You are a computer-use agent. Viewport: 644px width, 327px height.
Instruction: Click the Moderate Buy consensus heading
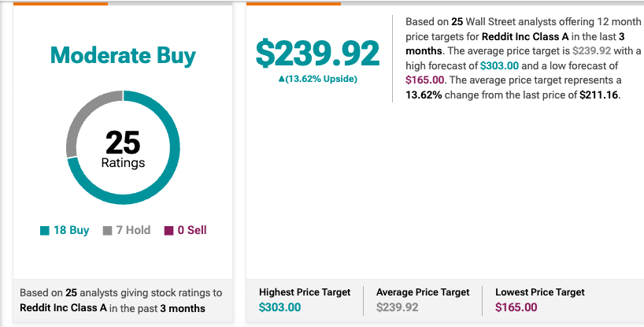point(123,56)
